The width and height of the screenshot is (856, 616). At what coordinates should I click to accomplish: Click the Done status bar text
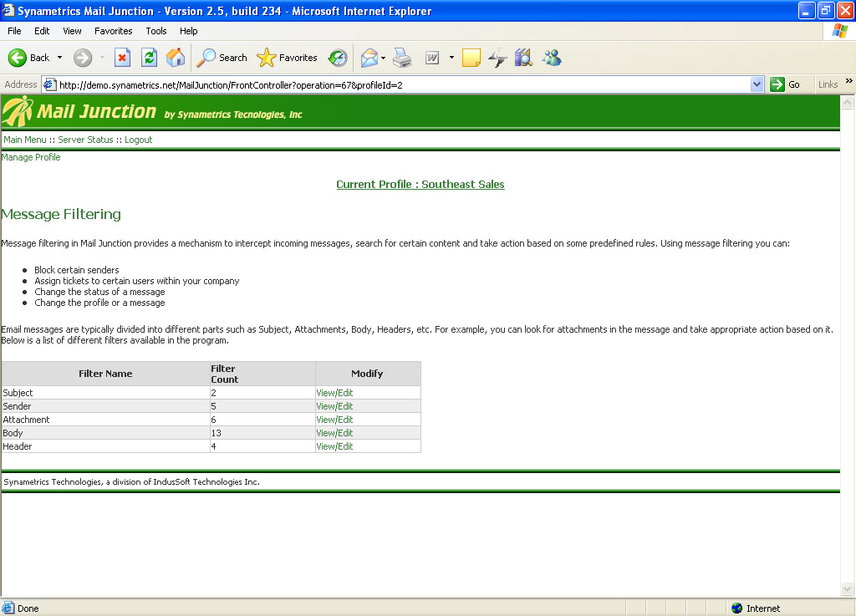tap(28, 608)
